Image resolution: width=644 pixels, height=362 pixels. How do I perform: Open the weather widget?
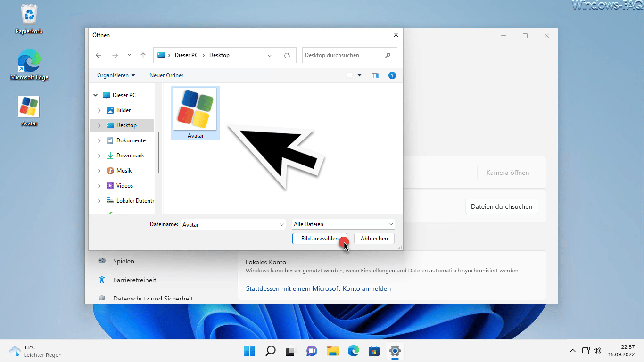tap(36, 351)
